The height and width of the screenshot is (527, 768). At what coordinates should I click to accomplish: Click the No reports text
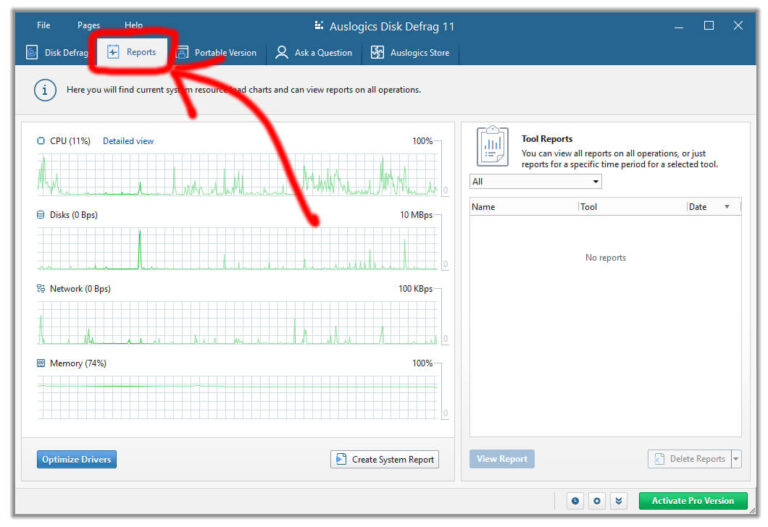pyautogui.click(x=605, y=258)
